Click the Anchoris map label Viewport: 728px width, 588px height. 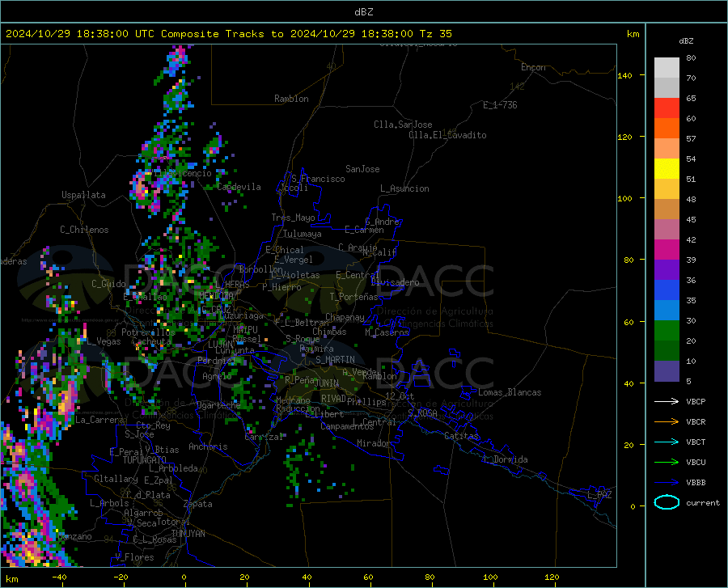[x=208, y=446]
